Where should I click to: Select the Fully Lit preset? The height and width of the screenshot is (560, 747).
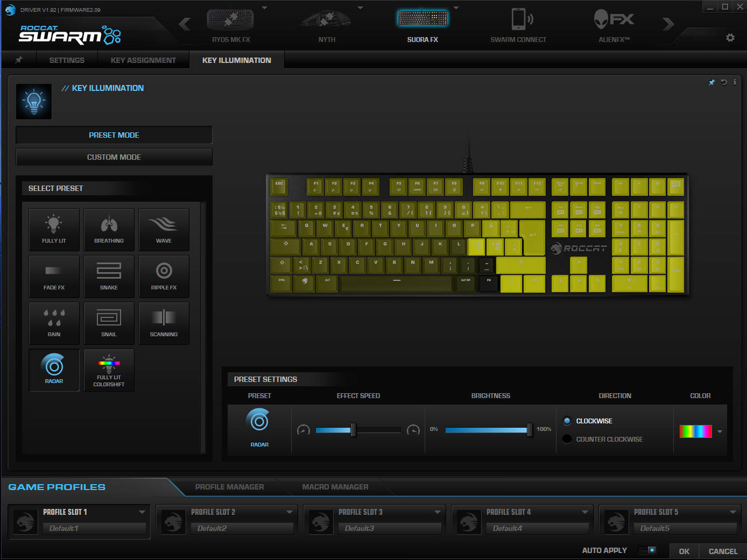click(x=54, y=230)
